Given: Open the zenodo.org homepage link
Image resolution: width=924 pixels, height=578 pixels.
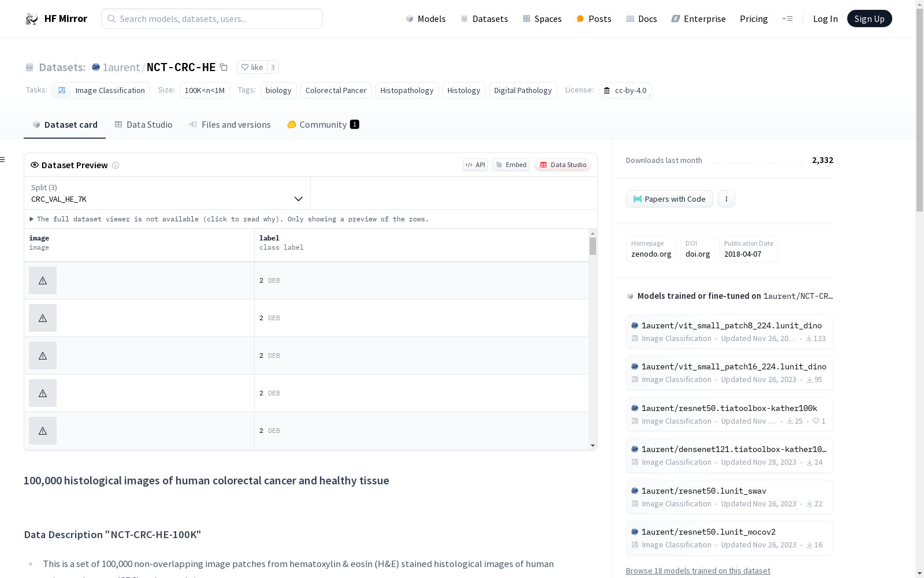Looking at the screenshot, I should [x=651, y=249].
